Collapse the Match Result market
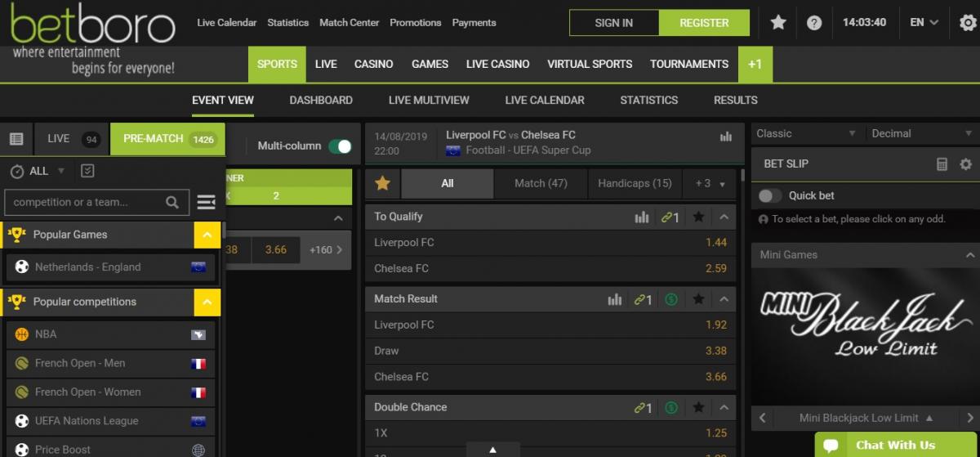The width and height of the screenshot is (980, 457). (724, 299)
